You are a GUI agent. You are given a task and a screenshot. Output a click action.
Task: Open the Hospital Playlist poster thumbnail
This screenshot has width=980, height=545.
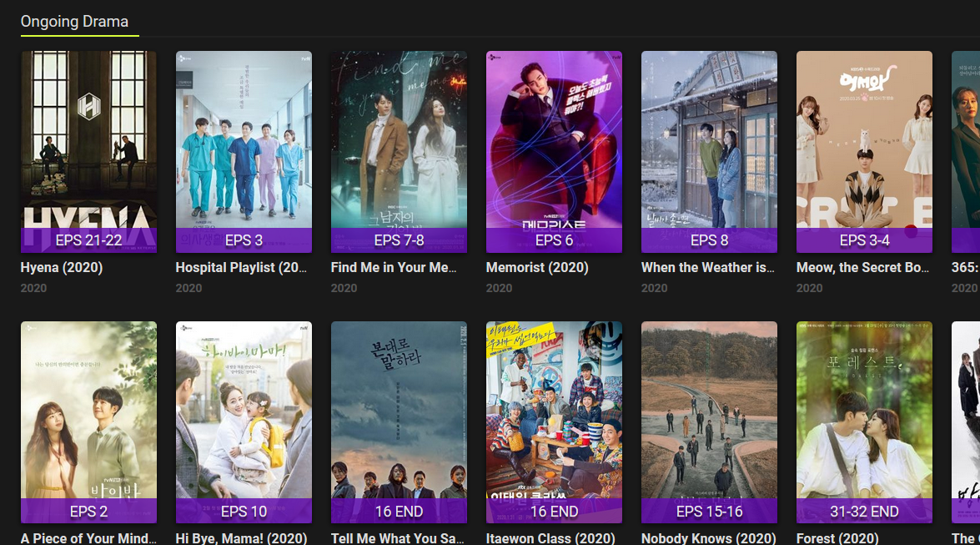point(244,151)
